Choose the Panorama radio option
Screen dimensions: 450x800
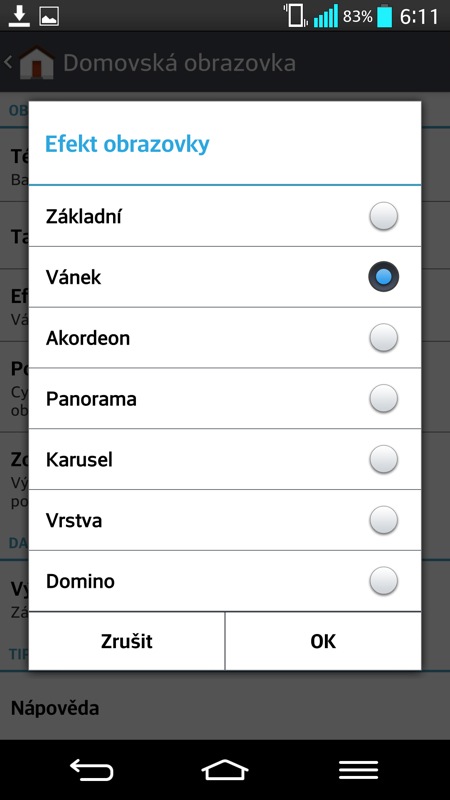[383, 398]
